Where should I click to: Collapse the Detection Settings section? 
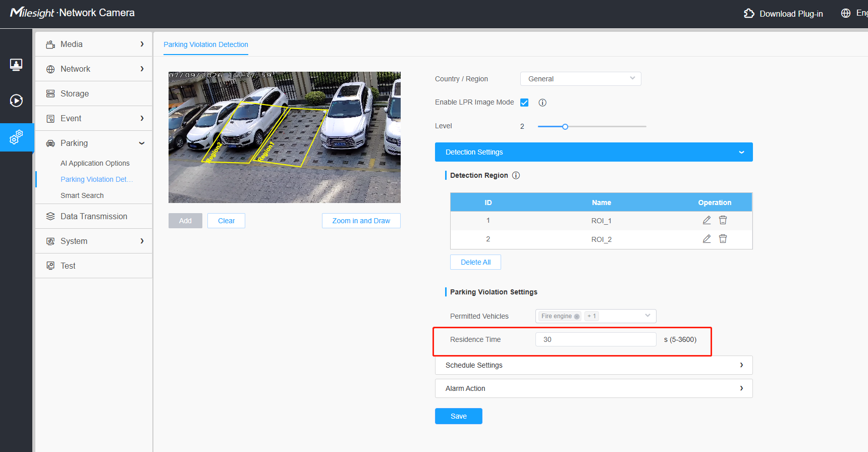593,152
